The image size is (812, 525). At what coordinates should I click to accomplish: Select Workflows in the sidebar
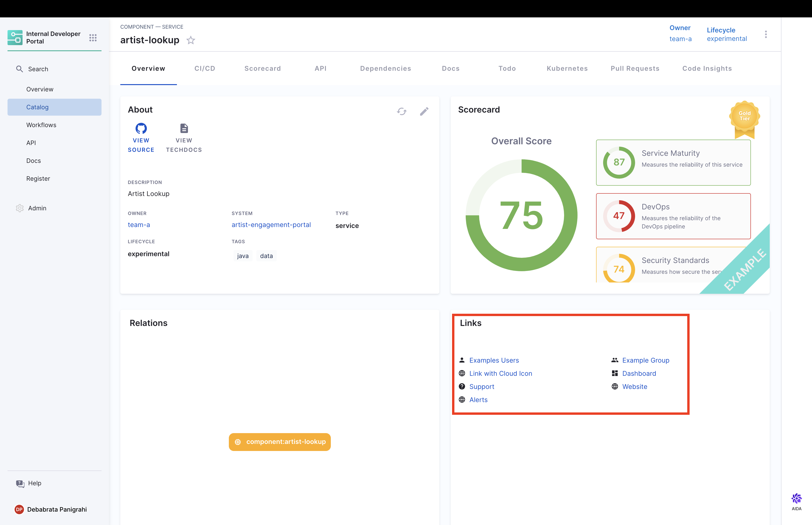point(41,125)
